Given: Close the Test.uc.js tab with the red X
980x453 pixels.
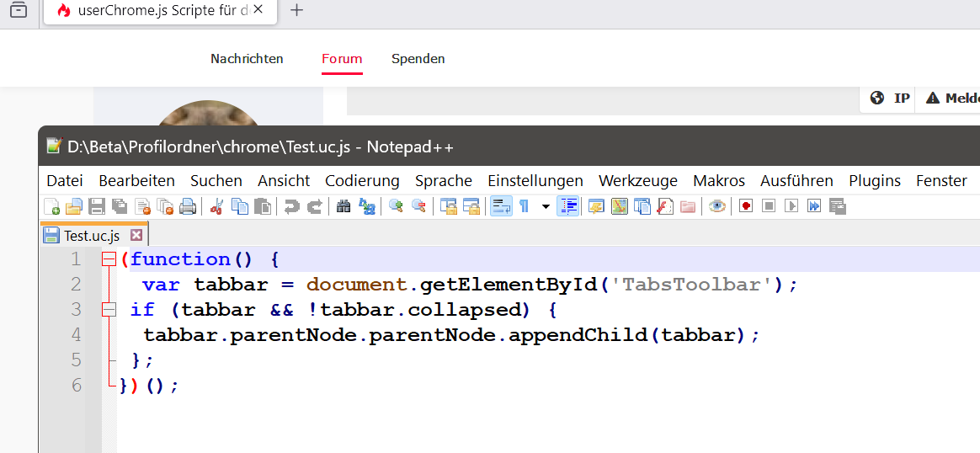Looking at the screenshot, I should click(136, 236).
